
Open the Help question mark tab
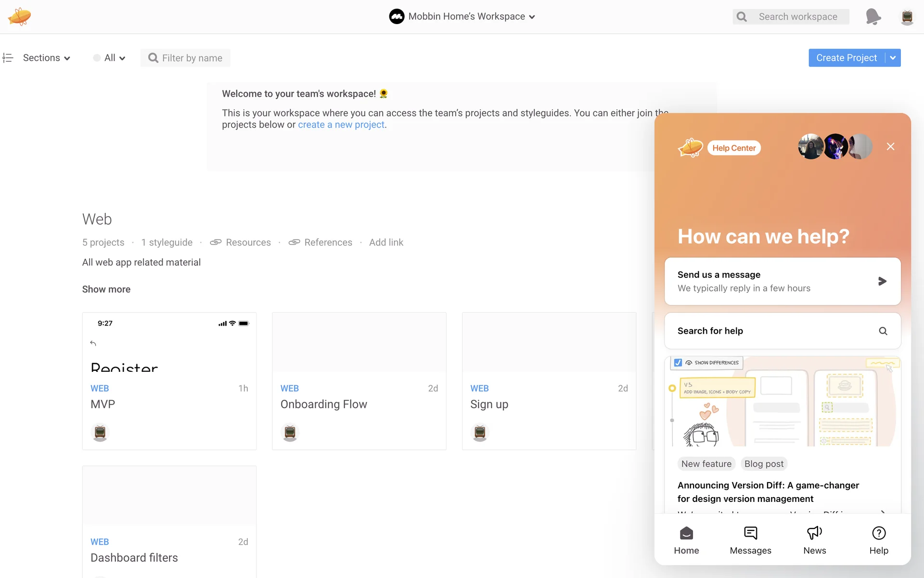tap(878, 540)
